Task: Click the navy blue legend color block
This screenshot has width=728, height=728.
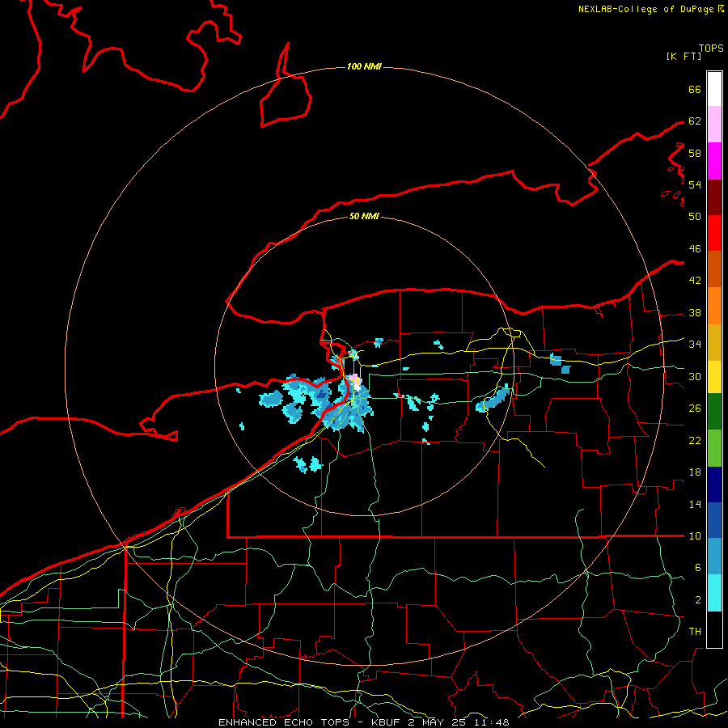Action: (x=714, y=485)
